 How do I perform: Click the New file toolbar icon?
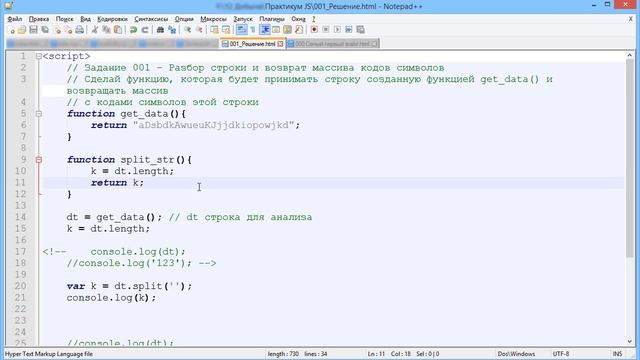pyautogui.click(x=11, y=30)
